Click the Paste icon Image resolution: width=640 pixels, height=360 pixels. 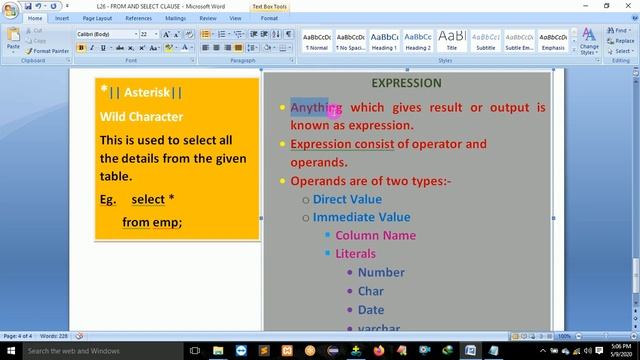point(13,35)
